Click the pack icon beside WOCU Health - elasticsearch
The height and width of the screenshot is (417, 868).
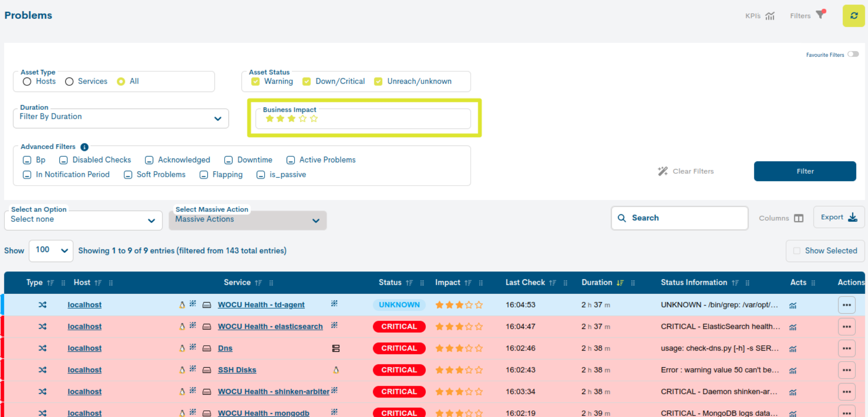point(334,325)
